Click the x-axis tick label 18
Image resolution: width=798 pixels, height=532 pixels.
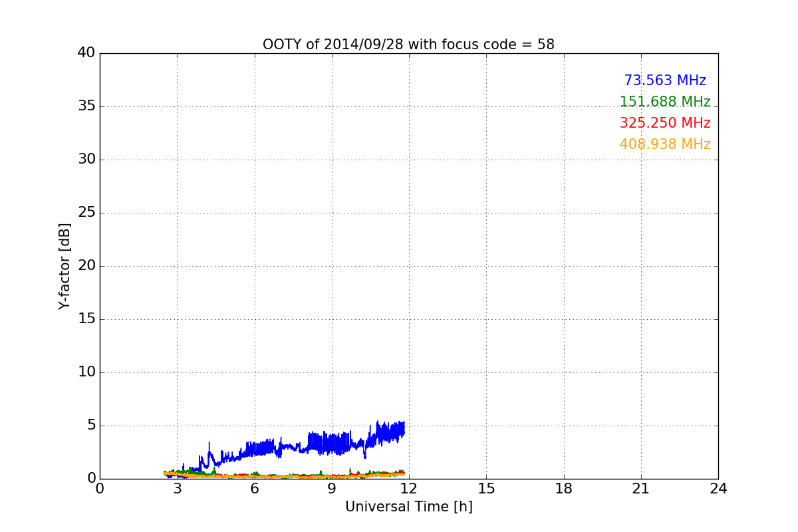(564, 489)
